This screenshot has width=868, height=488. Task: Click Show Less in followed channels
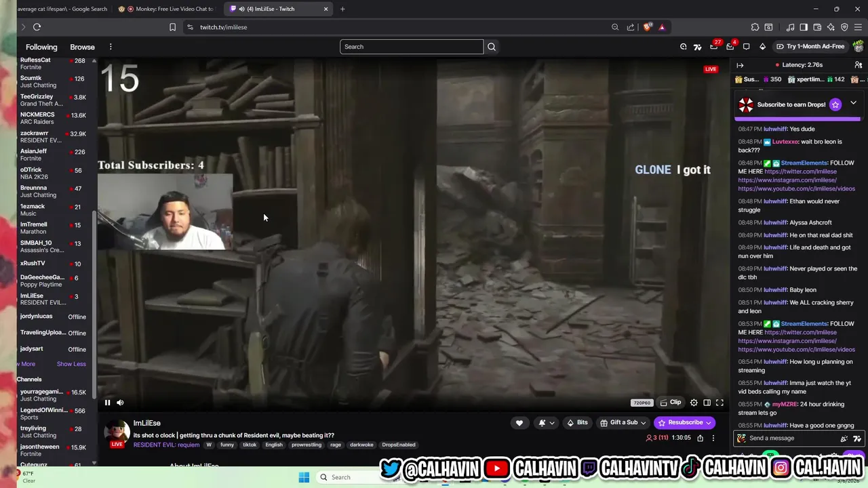point(71,364)
